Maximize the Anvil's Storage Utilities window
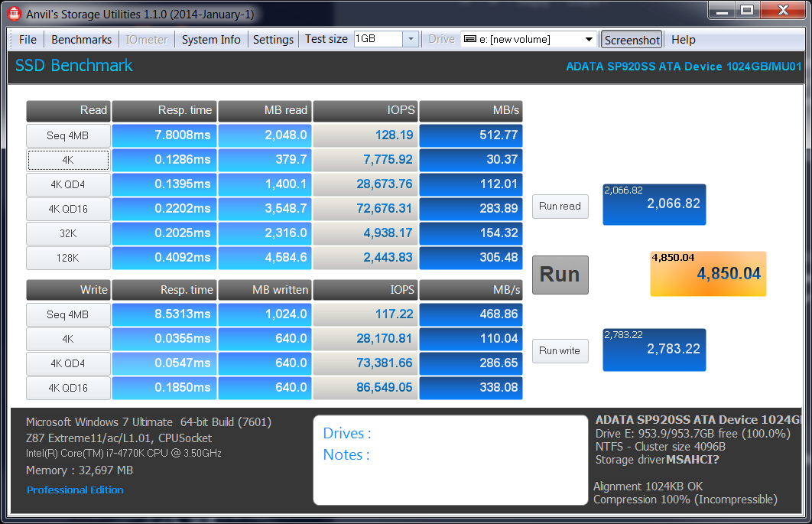812x524 pixels. coord(747,11)
